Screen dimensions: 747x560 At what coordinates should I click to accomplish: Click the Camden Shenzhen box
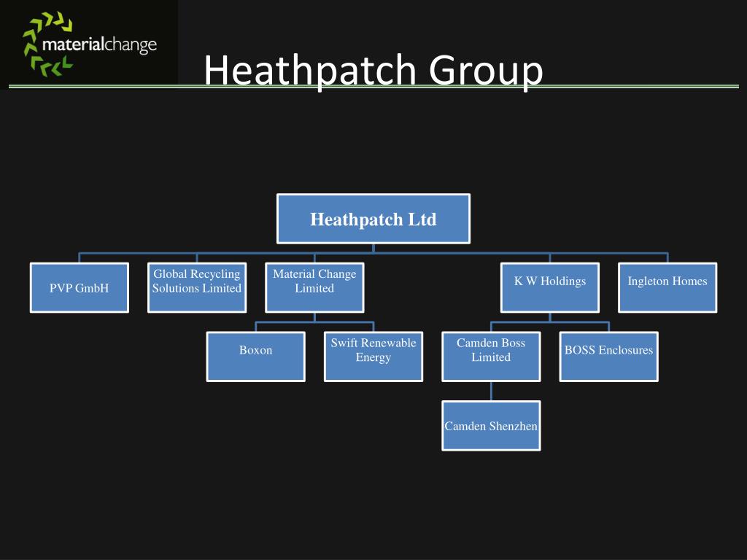click(491, 426)
